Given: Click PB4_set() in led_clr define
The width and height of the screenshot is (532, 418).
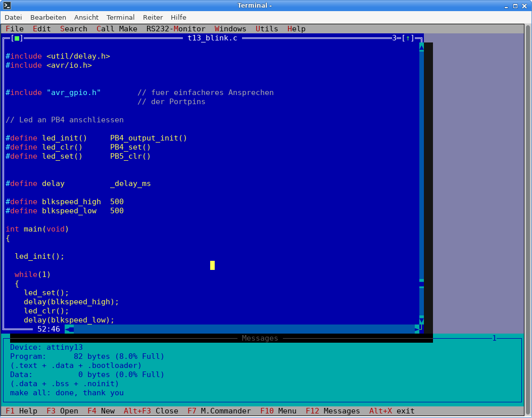Looking at the screenshot, I should [130, 148].
